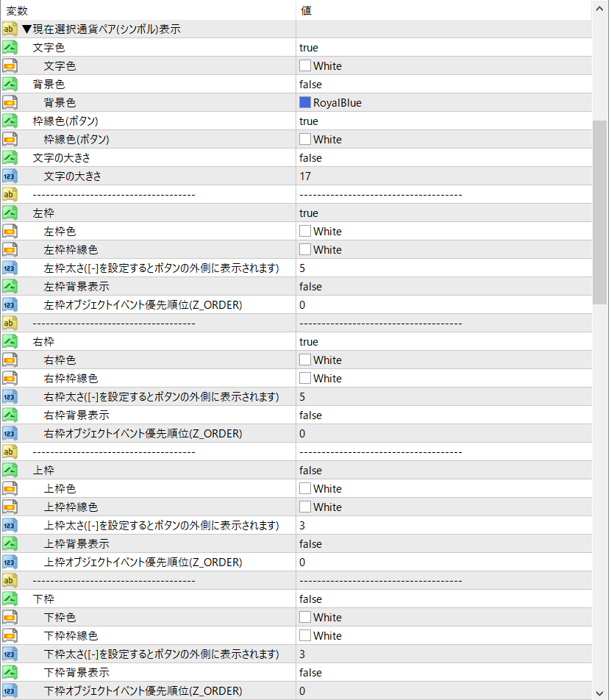Toggle the false value of the 上枠 row

click(310, 471)
